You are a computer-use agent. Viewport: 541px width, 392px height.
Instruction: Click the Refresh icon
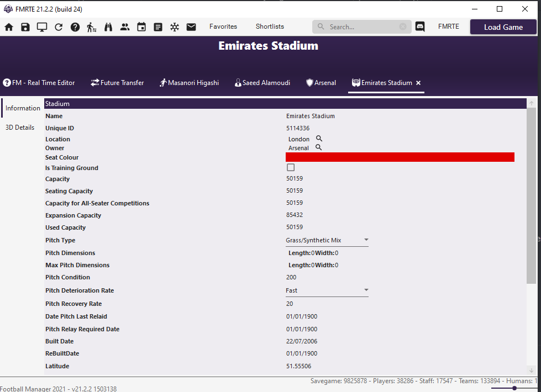[59, 27]
